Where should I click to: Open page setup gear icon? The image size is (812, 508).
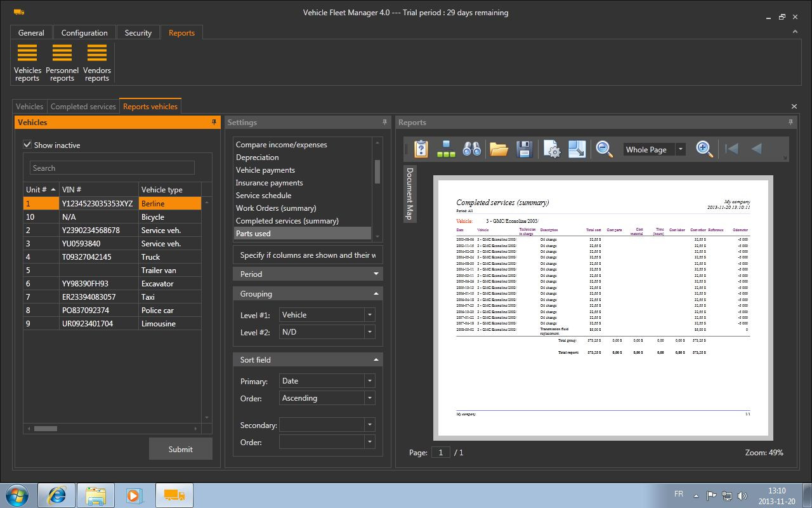[x=552, y=149]
